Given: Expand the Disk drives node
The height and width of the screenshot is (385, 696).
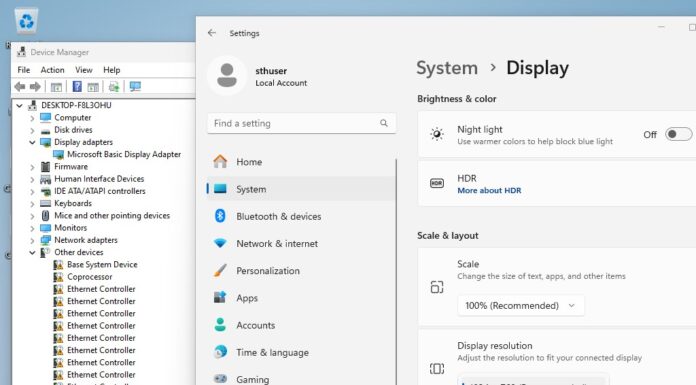Looking at the screenshot, I should (x=32, y=131).
